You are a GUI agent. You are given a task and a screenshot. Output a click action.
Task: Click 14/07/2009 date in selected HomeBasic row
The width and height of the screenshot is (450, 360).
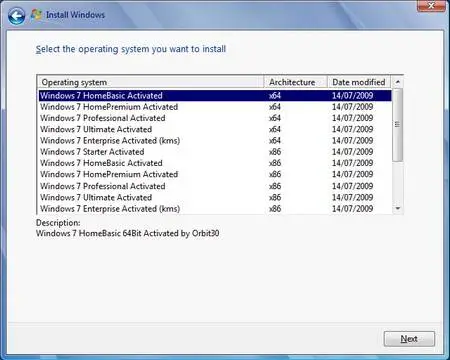pyautogui.click(x=352, y=96)
